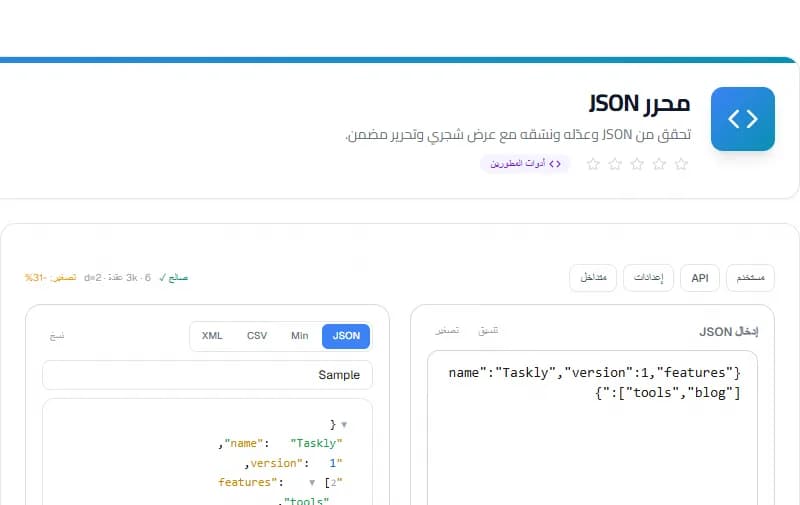The width and height of the screenshot is (800, 505).
Task: Select the middle rating star
Action: pos(637,164)
